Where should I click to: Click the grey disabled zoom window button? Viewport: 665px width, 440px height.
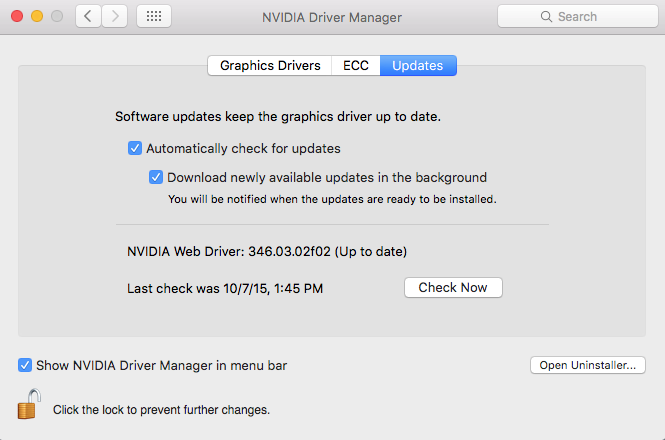[57, 17]
